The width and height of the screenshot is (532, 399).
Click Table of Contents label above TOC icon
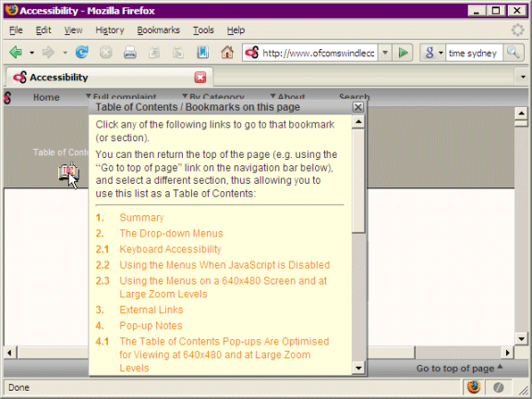[x=61, y=152]
